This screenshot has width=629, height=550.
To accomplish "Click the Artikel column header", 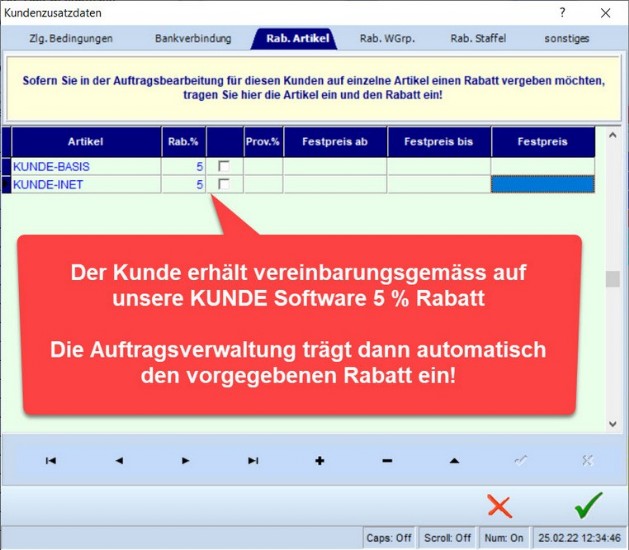I will pyautogui.click(x=85, y=142).
